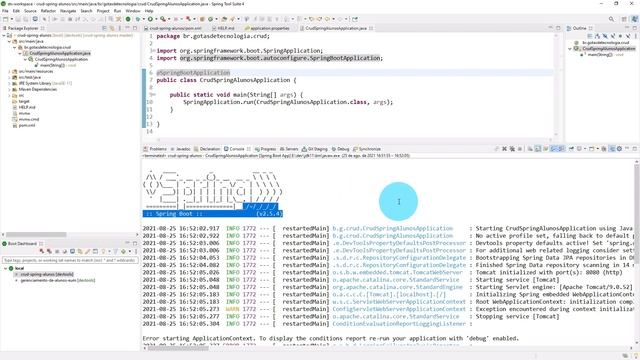Click Collapse All in Package Explorer
Screen dimensions: 640x360
(x=104, y=28)
